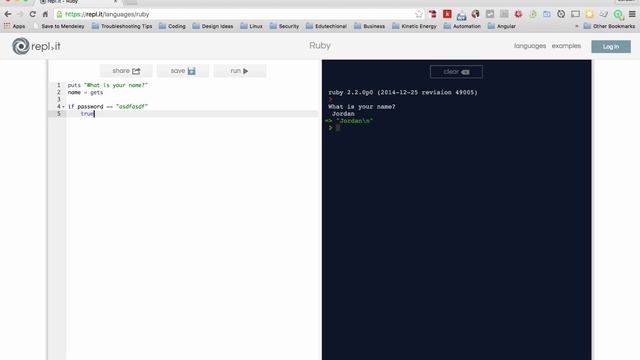Click the repl.it swirl logo
Viewport: 640px width, 360px height.
pyautogui.click(x=20, y=46)
